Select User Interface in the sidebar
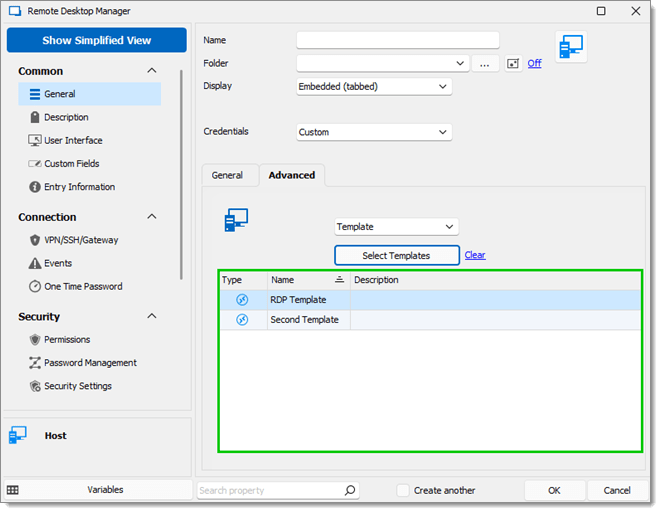 click(x=73, y=140)
